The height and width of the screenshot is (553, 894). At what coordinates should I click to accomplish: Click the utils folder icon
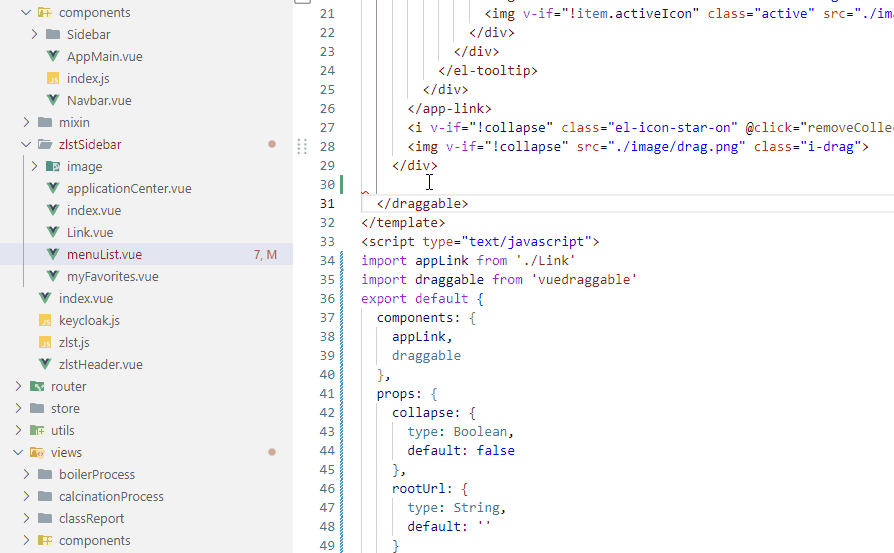(x=37, y=431)
